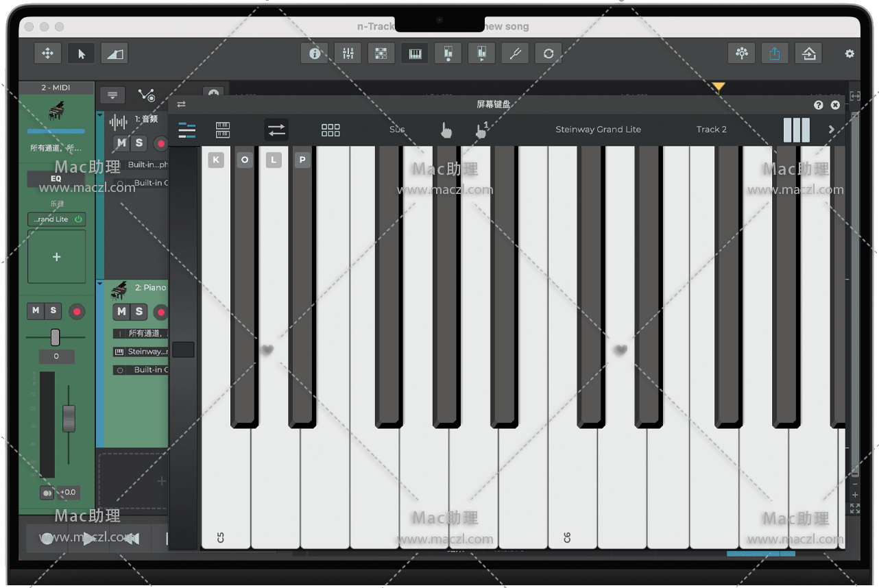Open the Steinway Grand Lite instrument selector

tap(598, 130)
